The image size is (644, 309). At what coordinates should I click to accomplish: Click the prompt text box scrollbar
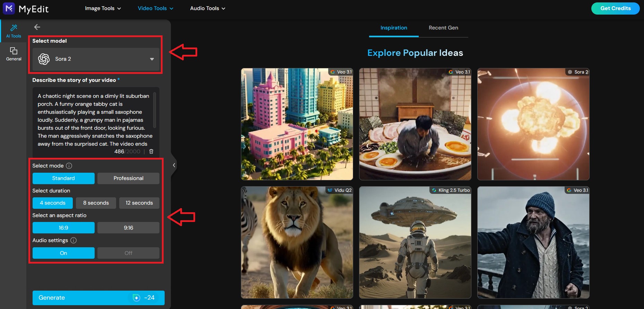[x=155, y=110]
